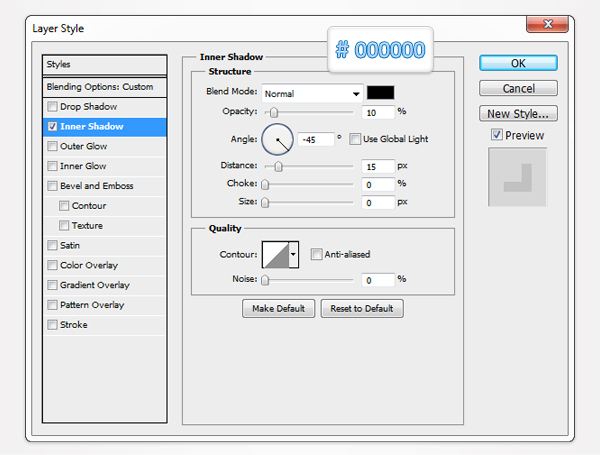Toggle the Anti-aliased checkbox

(x=316, y=254)
